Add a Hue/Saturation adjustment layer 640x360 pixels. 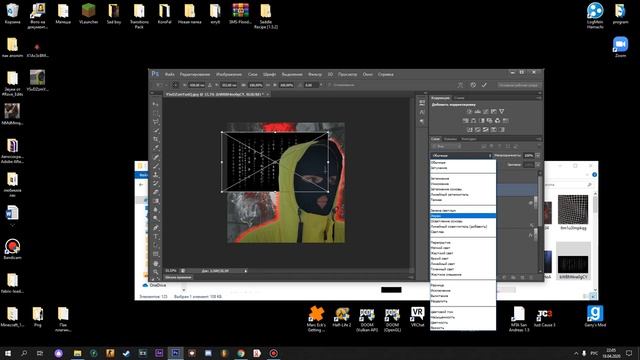[x=465, y=121]
